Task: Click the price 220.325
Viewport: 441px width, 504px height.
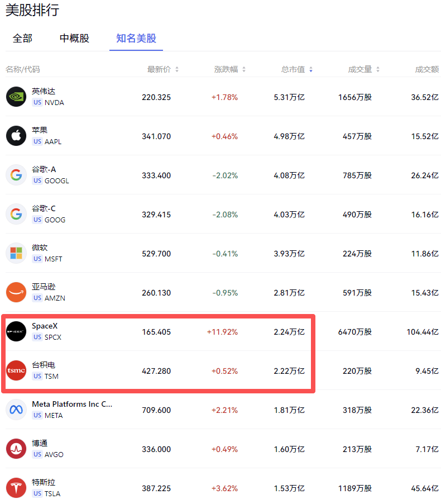Action: pos(156,97)
